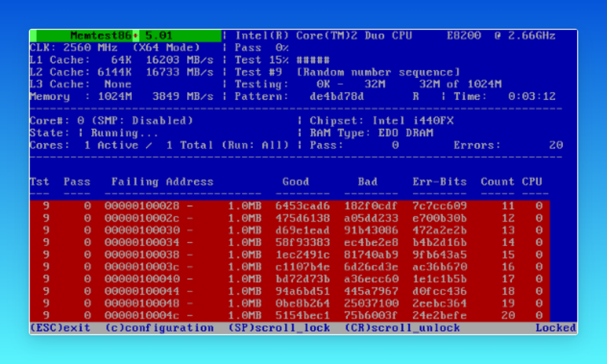The image size is (607, 364).
Task: Click good value bd72d73b
Action: (302, 279)
